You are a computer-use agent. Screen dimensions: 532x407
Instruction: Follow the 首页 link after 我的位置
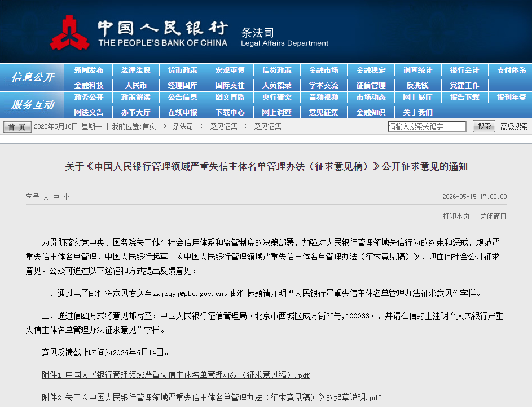click(150, 126)
